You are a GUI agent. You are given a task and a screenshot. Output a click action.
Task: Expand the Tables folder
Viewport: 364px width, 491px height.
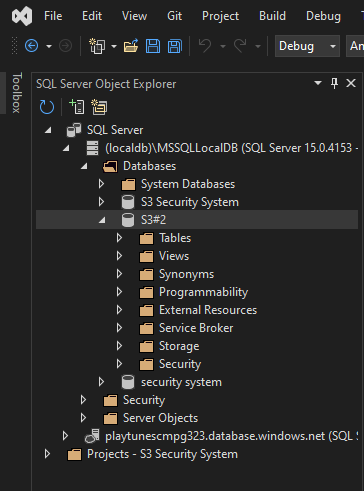pos(119,238)
